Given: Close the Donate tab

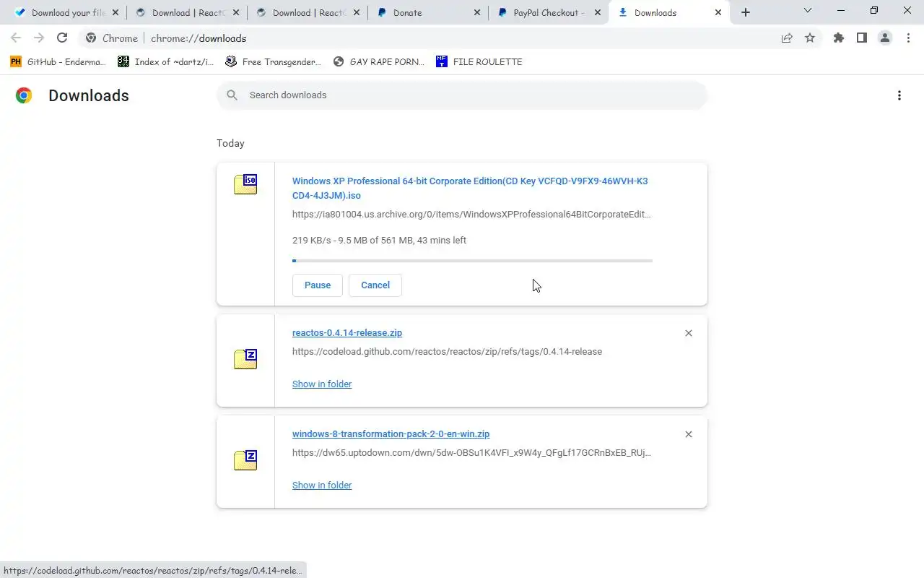Looking at the screenshot, I should point(477,12).
